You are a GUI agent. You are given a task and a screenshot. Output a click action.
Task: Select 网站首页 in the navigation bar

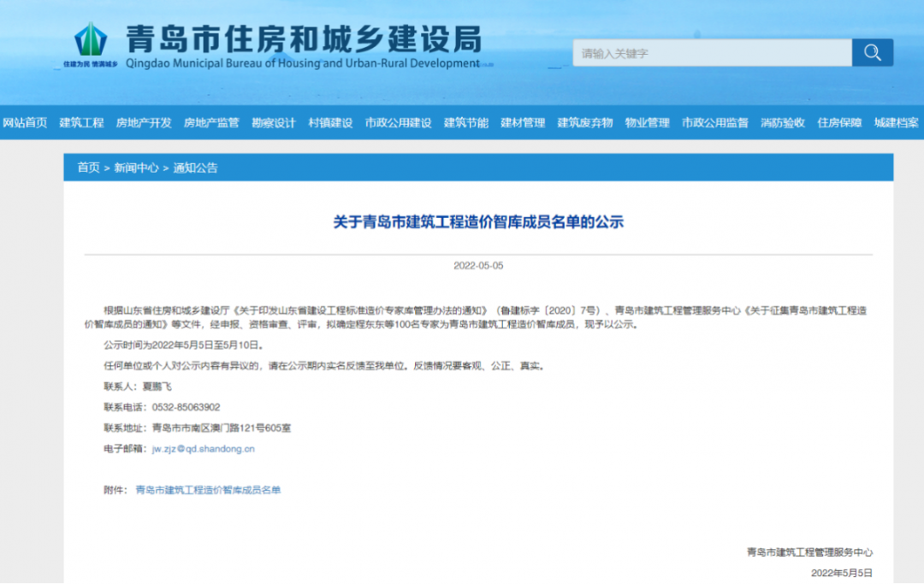(24, 122)
